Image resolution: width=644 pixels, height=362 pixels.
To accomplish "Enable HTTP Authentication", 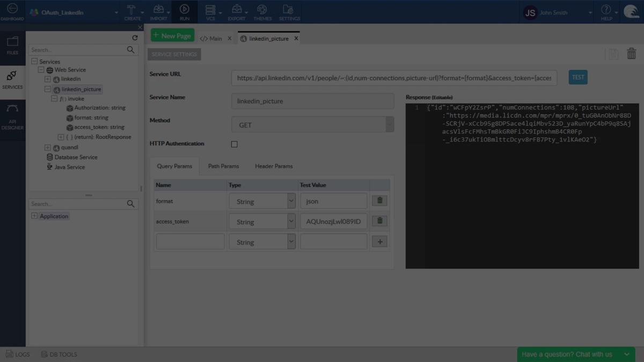I will click(234, 144).
